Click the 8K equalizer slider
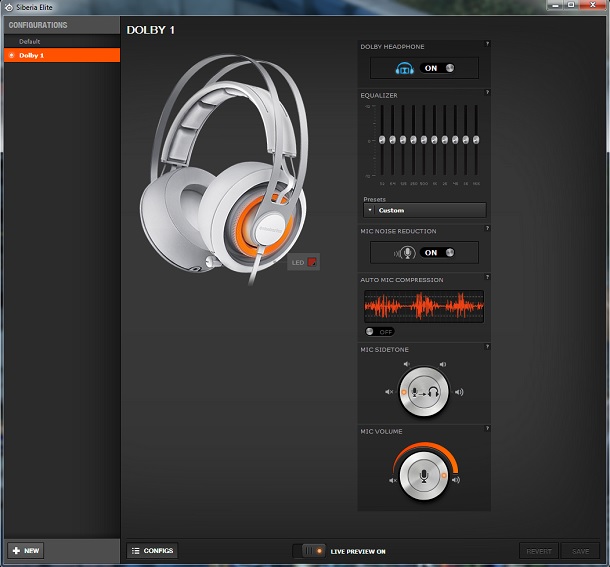 coord(466,140)
